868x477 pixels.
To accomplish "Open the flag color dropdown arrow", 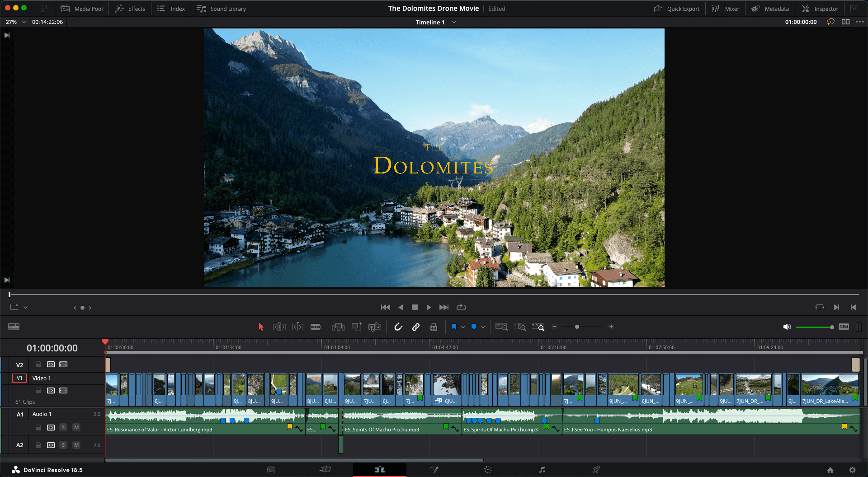I will click(x=463, y=327).
